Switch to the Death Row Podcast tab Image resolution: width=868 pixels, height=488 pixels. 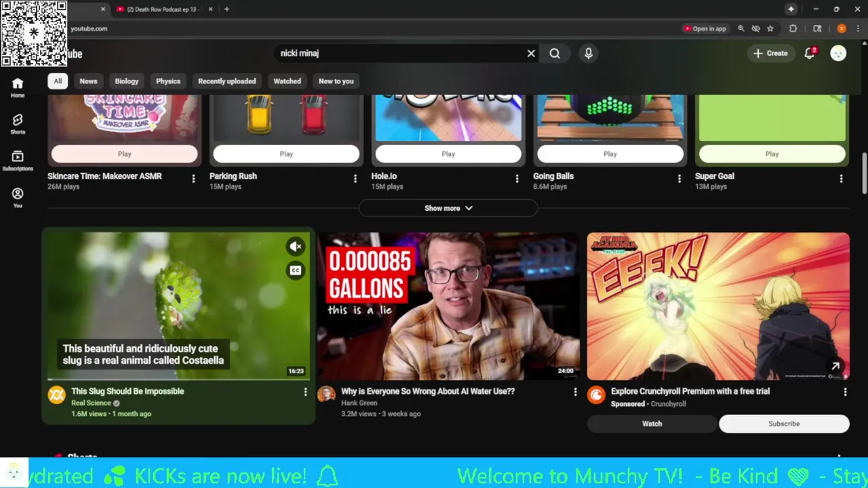coord(163,9)
